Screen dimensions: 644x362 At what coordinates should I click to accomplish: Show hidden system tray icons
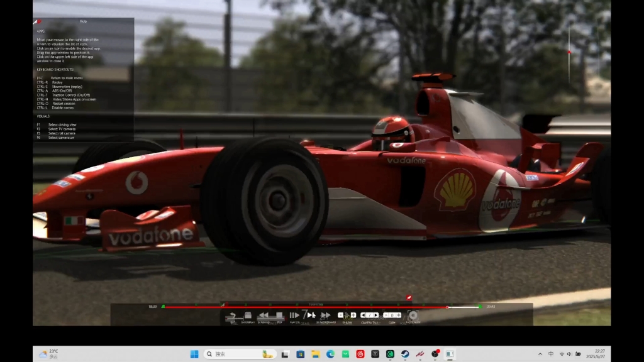pyautogui.click(x=540, y=354)
